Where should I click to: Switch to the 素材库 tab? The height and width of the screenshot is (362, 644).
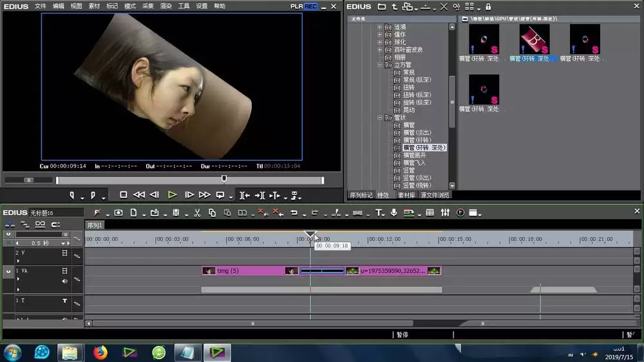(x=406, y=195)
